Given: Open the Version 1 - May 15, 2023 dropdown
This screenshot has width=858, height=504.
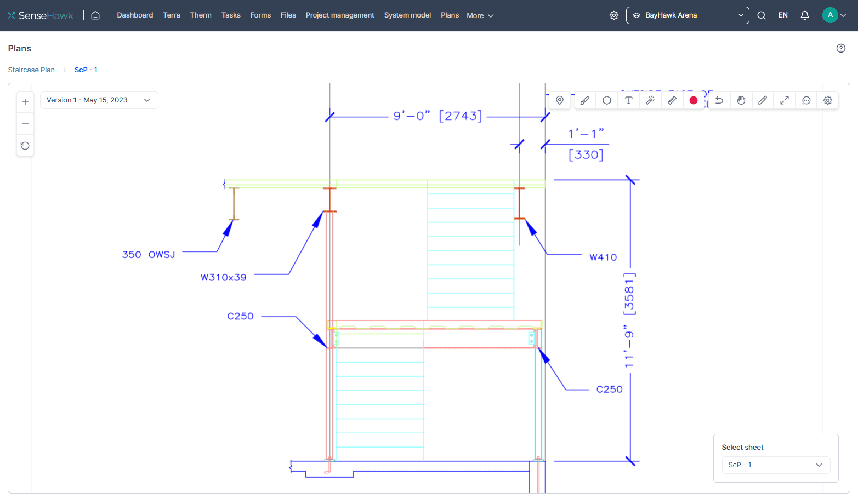Looking at the screenshot, I should tap(99, 100).
